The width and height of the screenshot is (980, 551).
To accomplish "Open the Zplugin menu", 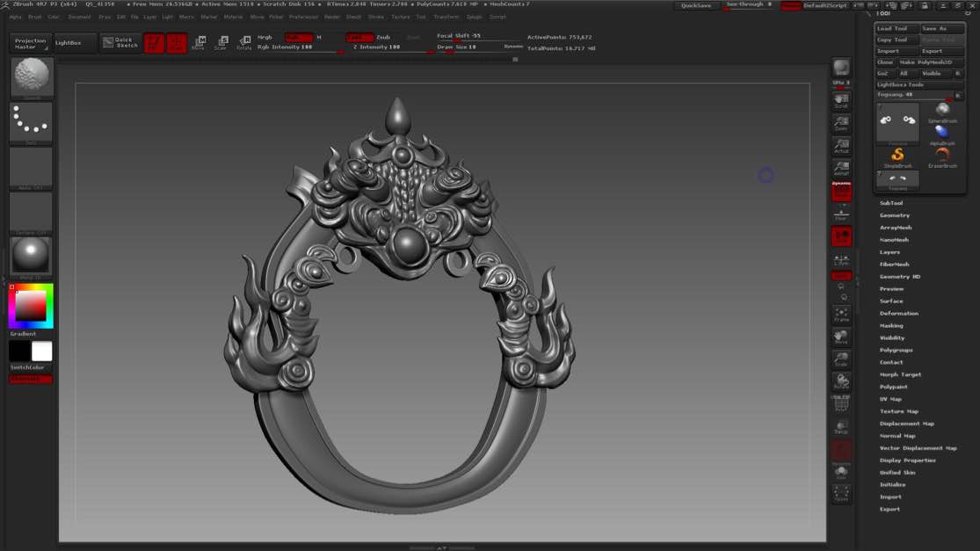I will pyautogui.click(x=475, y=17).
